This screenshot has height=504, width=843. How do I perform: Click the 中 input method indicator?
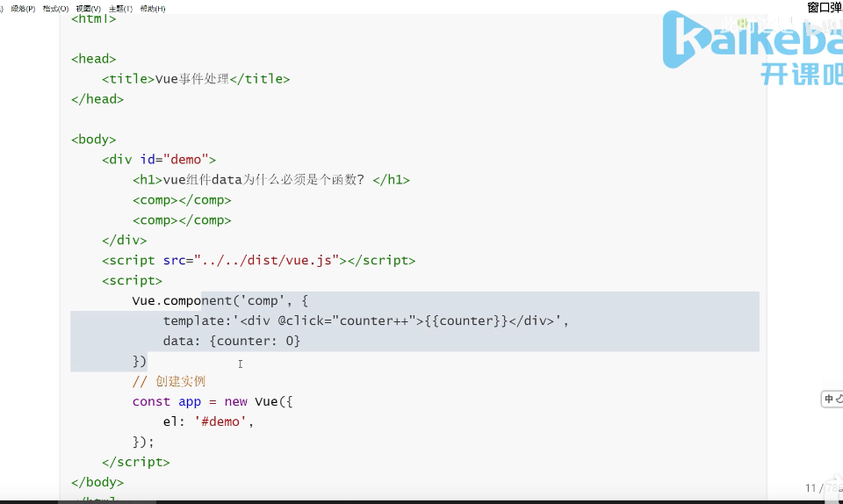(829, 399)
